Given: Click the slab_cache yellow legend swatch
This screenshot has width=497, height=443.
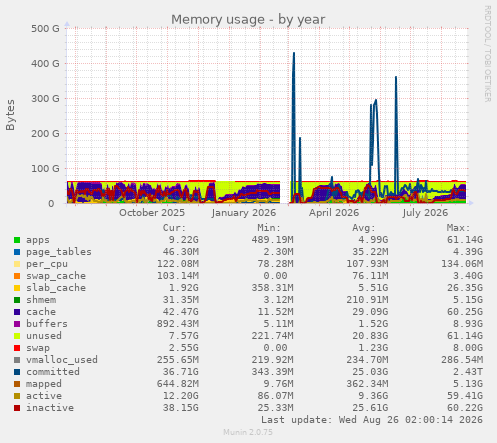Looking at the screenshot, I should point(17,288).
